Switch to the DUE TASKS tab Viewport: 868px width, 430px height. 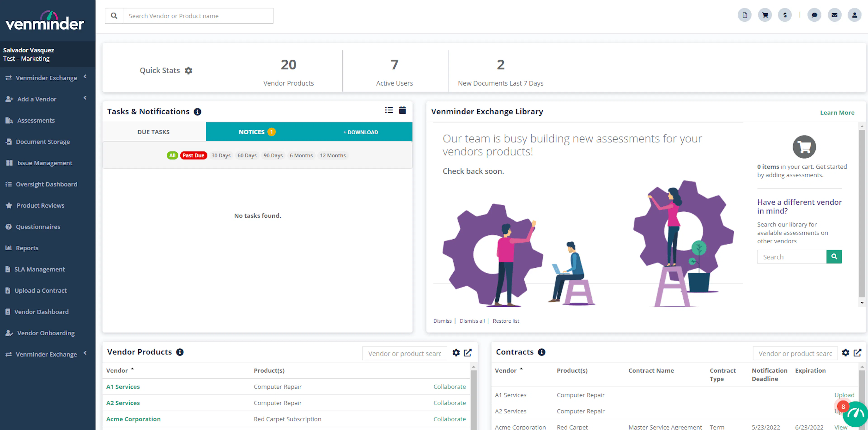153,132
